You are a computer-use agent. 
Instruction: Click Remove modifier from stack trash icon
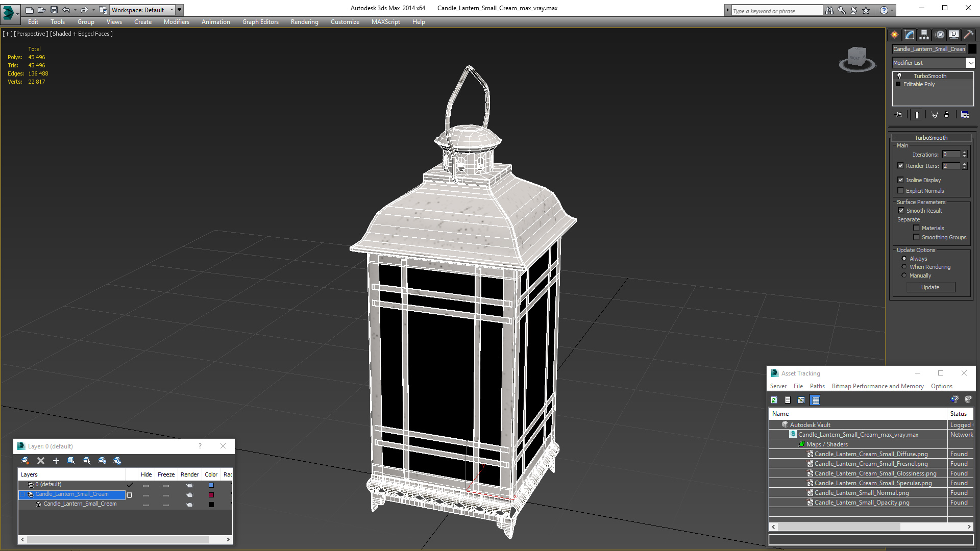tap(947, 115)
